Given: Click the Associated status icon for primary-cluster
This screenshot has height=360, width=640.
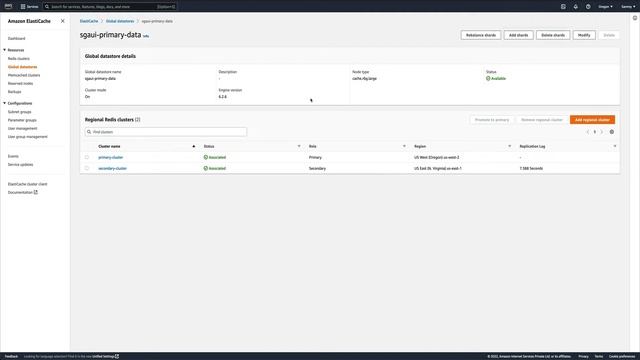Looking at the screenshot, I should coord(206,157).
